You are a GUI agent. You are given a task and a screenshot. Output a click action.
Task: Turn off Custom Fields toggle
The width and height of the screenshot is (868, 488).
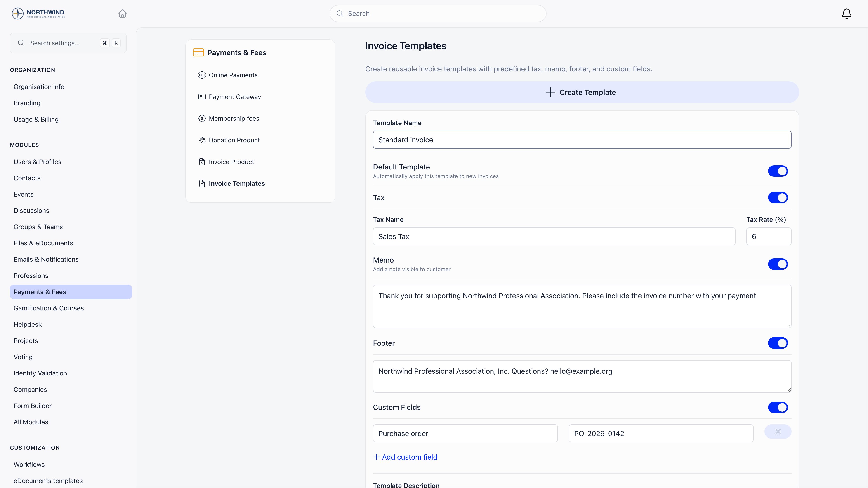click(778, 407)
